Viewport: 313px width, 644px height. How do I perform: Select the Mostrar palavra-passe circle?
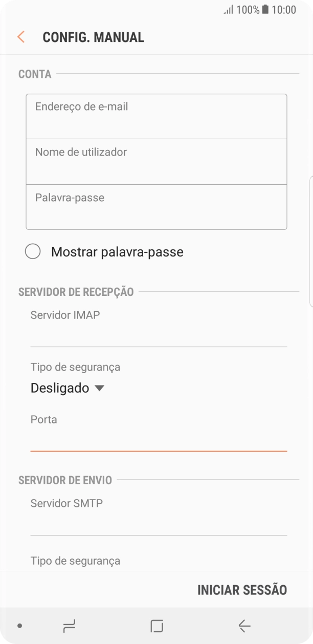click(33, 251)
